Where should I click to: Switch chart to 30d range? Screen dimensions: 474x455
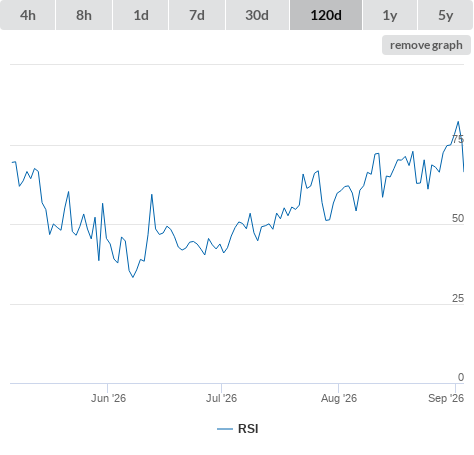click(257, 15)
